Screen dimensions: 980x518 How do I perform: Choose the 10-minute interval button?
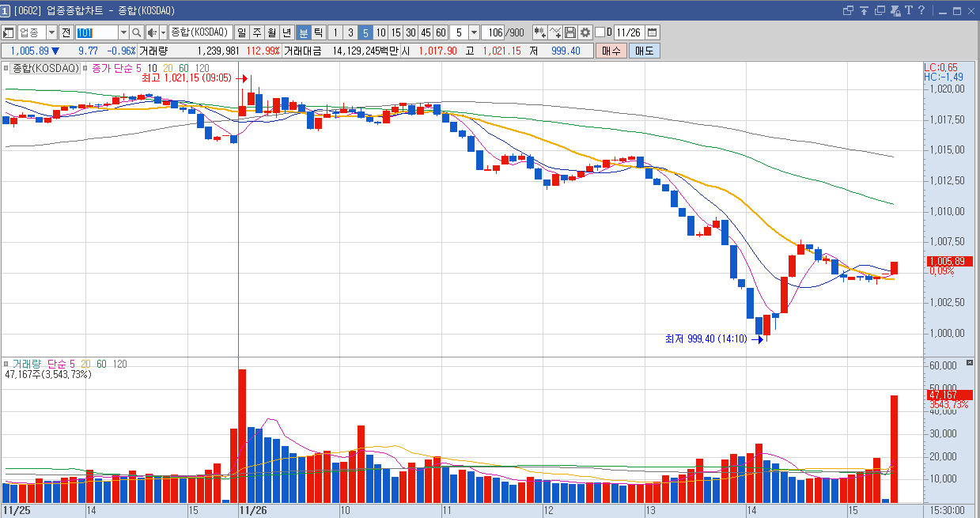pos(381,32)
